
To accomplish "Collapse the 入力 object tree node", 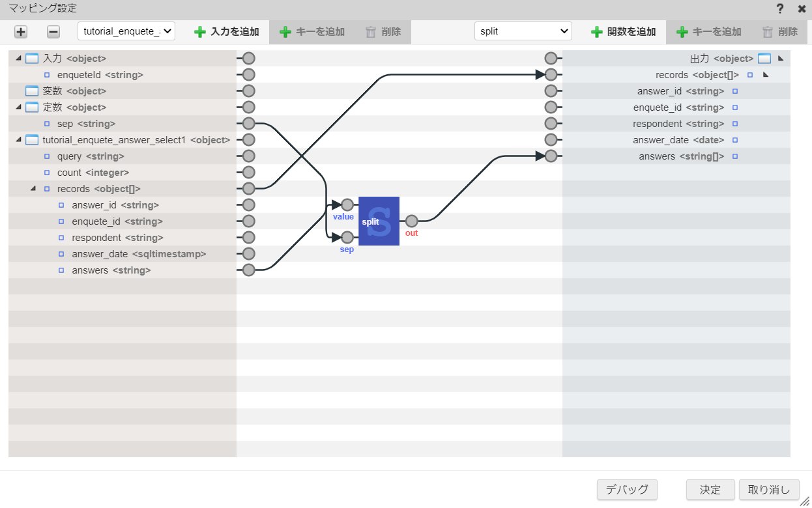I will (18, 59).
